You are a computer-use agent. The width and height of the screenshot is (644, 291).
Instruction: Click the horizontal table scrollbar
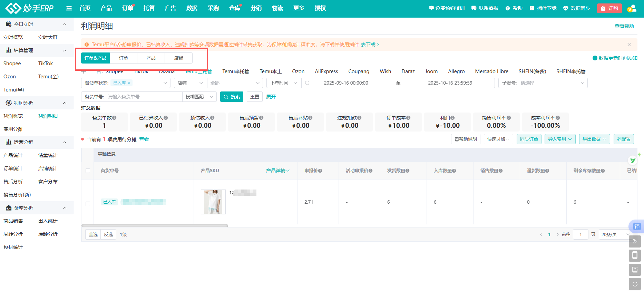155,226
